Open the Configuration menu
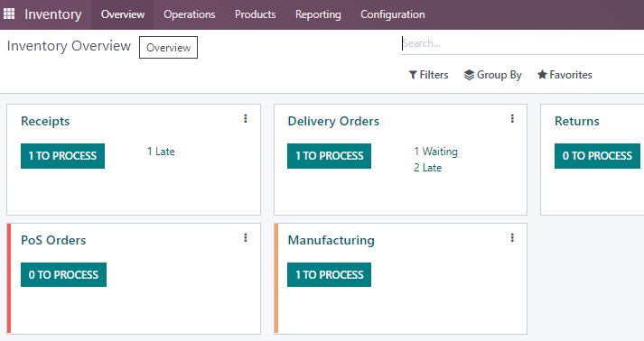Viewport: 644px width, 341px height. coord(393,14)
